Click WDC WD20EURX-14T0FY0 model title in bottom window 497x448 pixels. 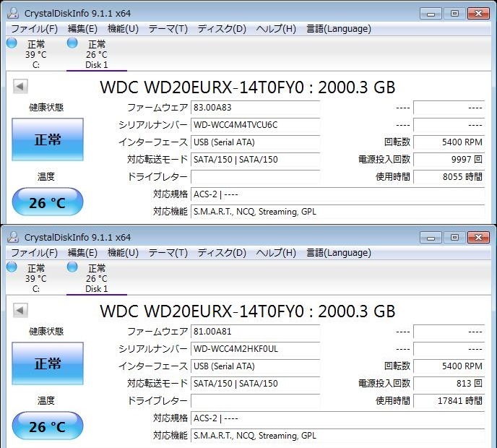tap(248, 311)
